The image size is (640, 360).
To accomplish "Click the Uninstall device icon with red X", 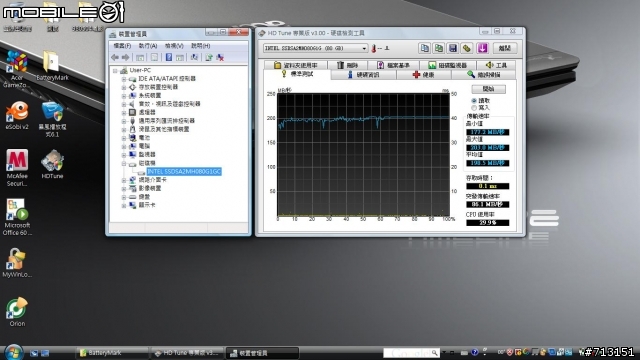I will tap(220, 58).
